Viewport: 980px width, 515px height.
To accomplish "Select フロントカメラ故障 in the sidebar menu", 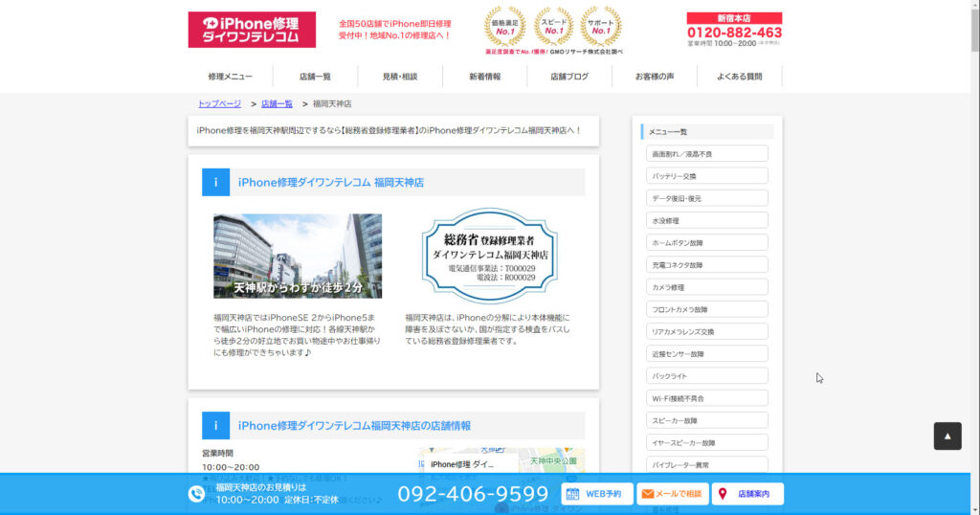I will tap(707, 309).
